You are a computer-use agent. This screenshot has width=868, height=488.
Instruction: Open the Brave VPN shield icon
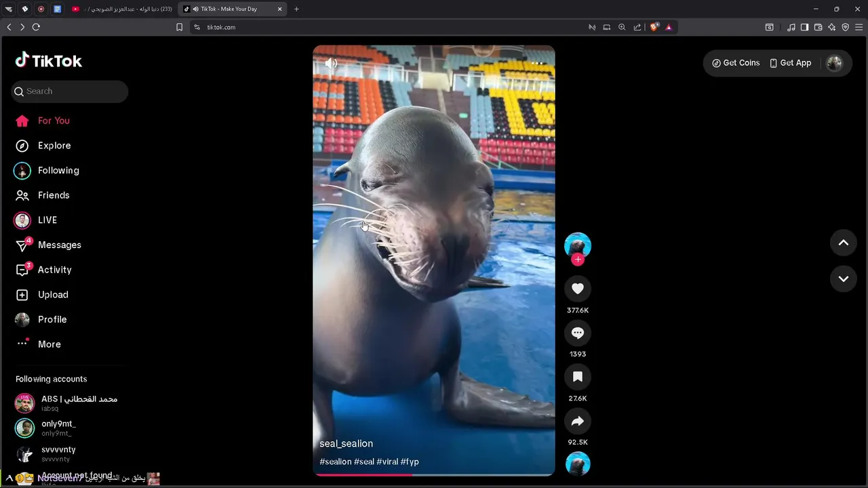(x=846, y=27)
